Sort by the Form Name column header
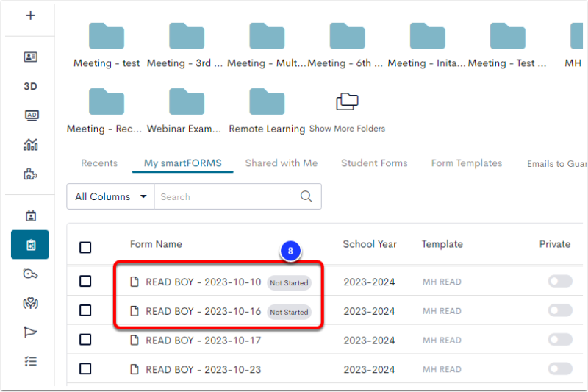The width and height of the screenshot is (588, 392). [156, 244]
